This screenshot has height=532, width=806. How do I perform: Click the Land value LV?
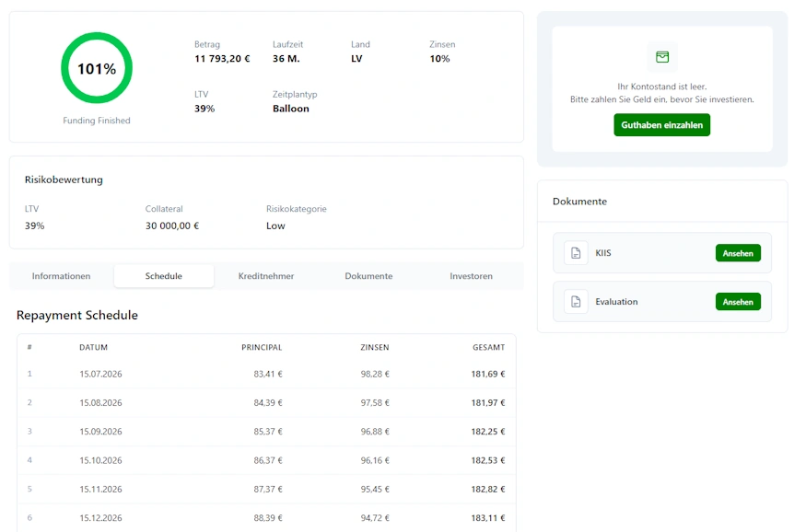point(356,59)
